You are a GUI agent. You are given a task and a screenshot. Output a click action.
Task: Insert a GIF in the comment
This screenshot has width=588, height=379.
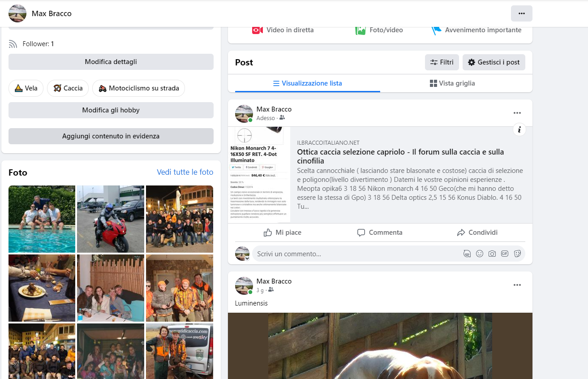505,254
